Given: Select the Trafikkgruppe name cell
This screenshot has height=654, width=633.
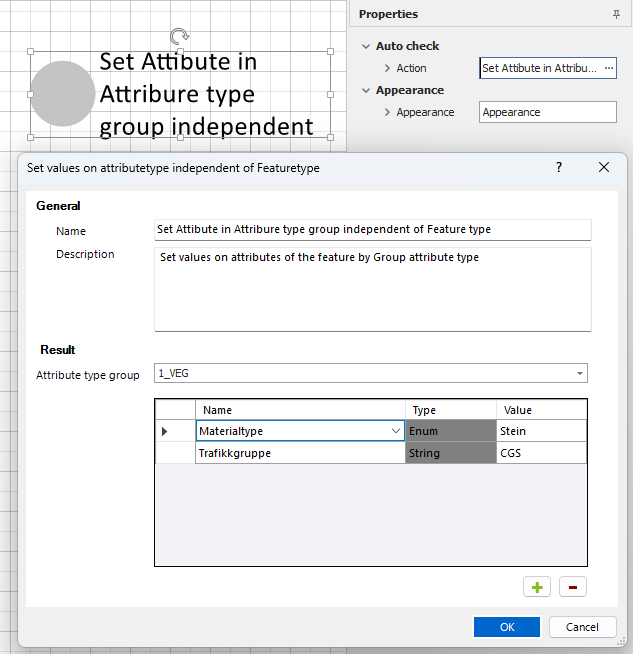Looking at the screenshot, I should point(300,453).
